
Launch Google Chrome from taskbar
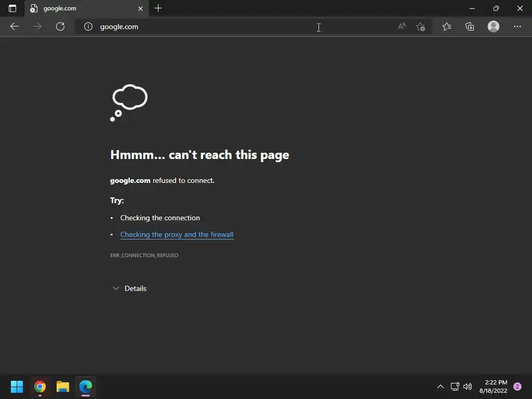pos(40,387)
